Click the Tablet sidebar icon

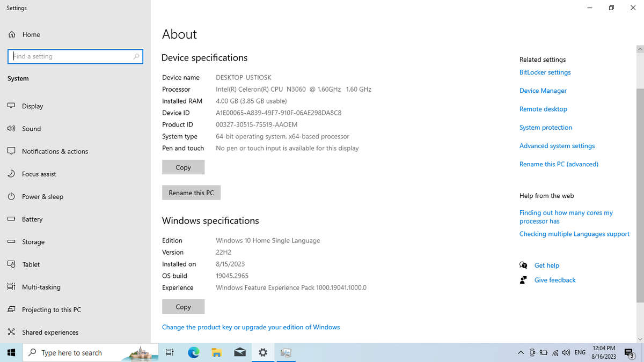pos(12,264)
